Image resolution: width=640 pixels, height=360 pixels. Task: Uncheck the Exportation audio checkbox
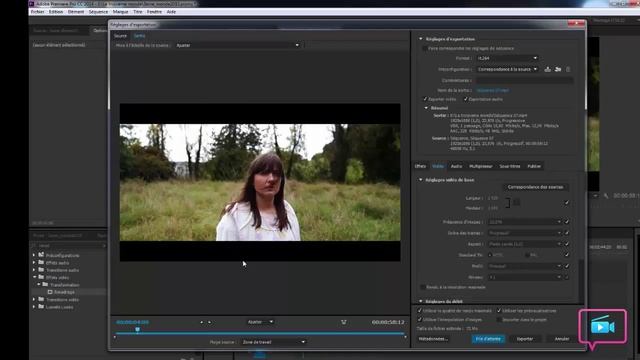(465, 99)
